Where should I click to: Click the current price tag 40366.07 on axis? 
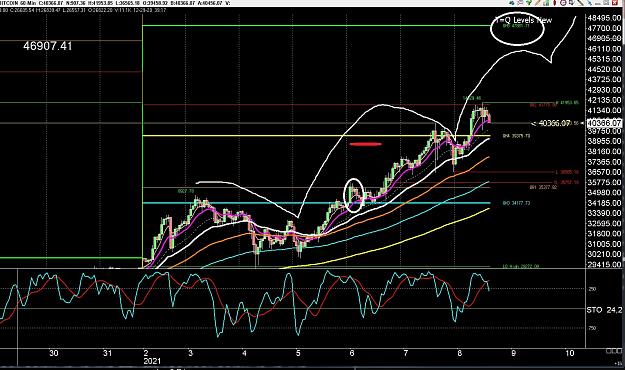604,123
